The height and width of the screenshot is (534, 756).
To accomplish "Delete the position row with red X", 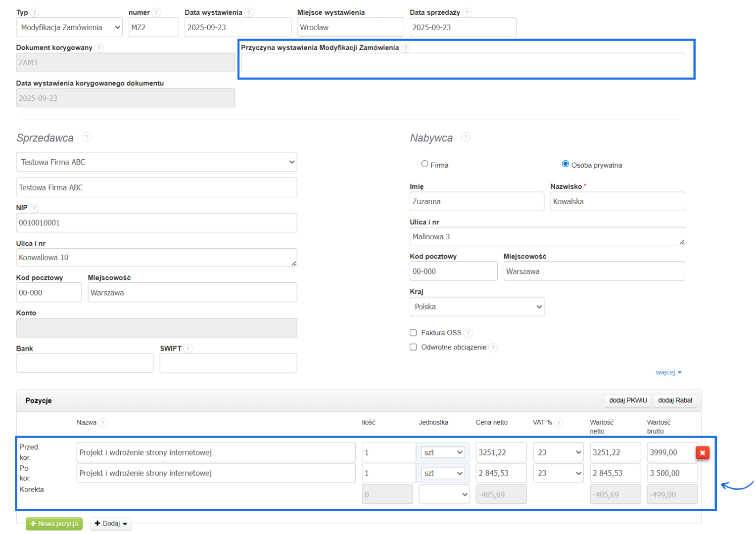I will [x=703, y=452].
